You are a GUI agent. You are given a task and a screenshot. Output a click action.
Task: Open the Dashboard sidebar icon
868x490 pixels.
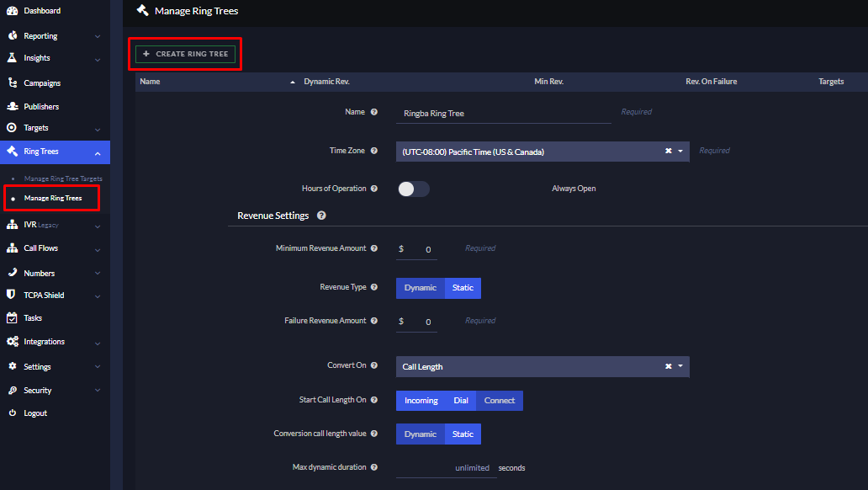point(12,10)
